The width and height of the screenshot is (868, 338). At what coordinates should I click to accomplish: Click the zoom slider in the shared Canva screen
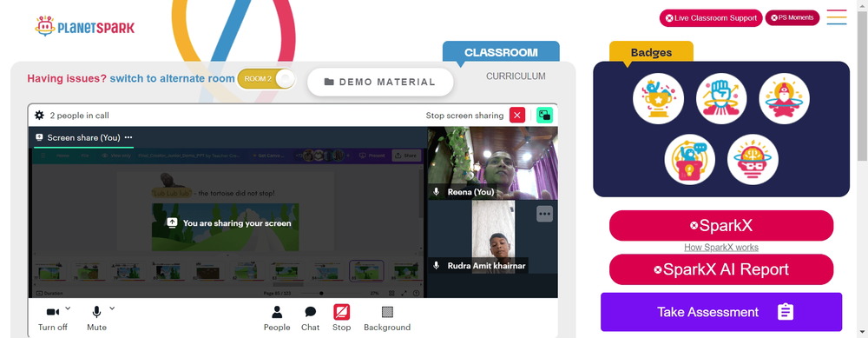(x=322, y=293)
